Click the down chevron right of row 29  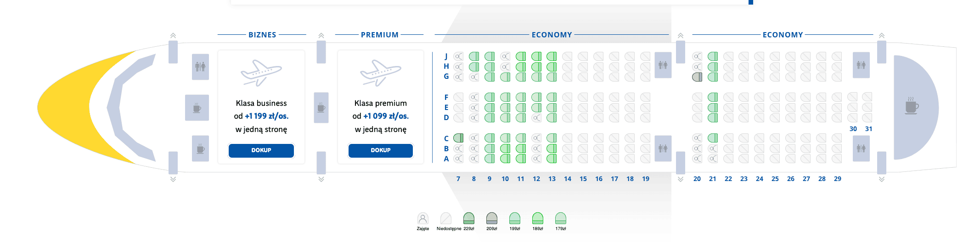[881, 179]
